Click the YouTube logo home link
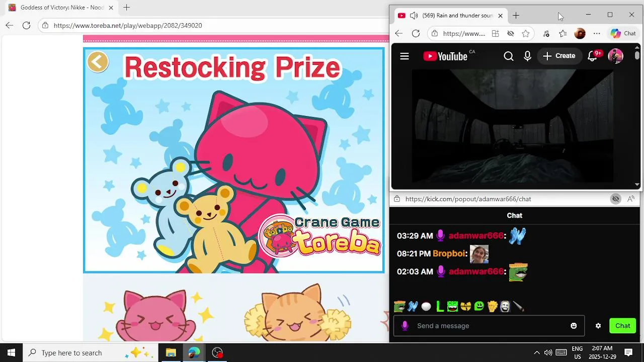Screen dimensions: 644x362 coord(445,56)
